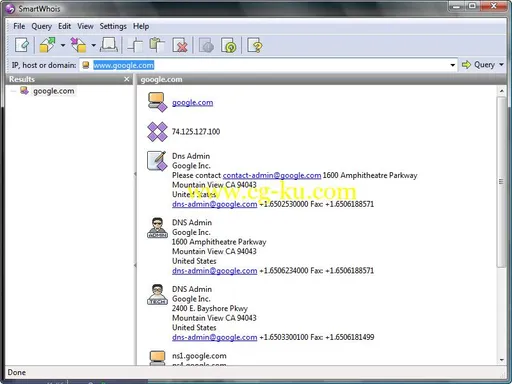Open the google.com domain link
The image size is (512, 384).
click(x=192, y=103)
